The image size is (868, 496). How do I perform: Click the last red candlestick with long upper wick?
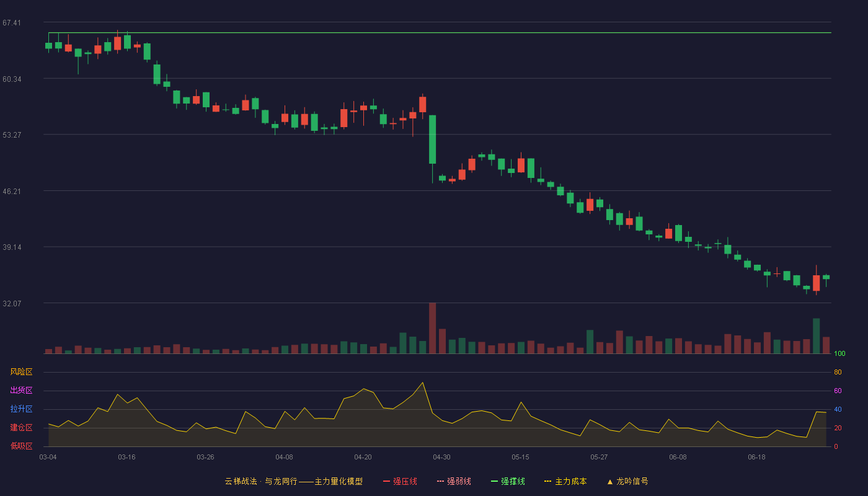[x=817, y=283]
